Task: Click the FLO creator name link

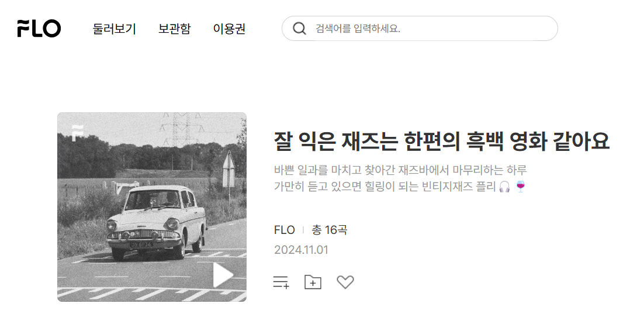Action: [284, 230]
